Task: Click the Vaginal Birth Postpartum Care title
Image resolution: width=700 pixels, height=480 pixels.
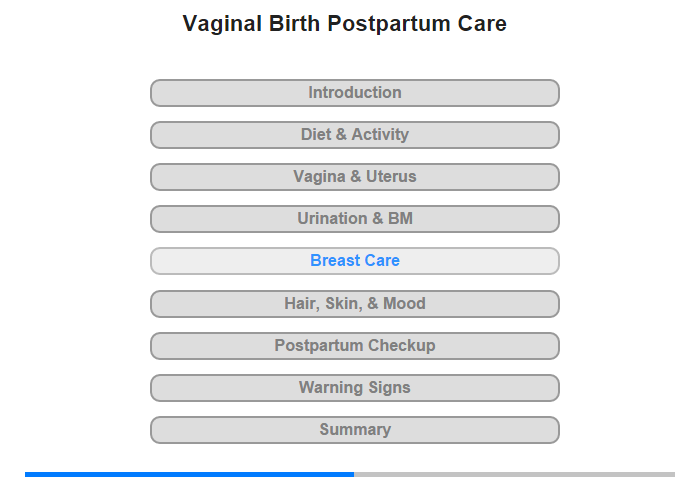Action: 344,24
